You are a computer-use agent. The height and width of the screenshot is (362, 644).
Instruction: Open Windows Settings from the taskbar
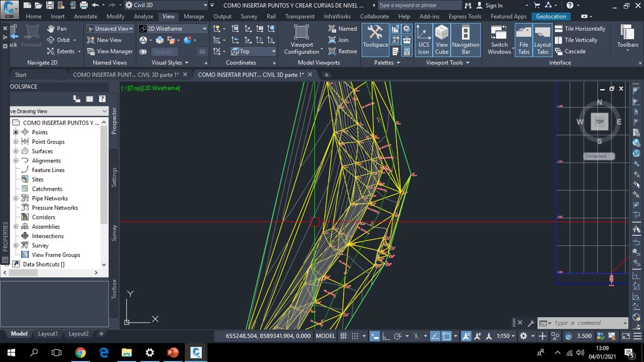pos(149,352)
